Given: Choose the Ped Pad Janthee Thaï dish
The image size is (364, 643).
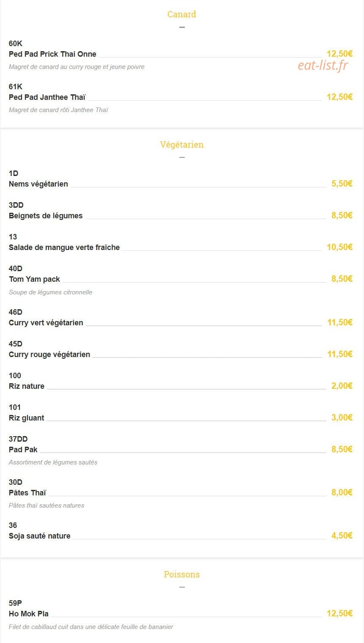Looking at the screenshot, I should click(x=47, y=97).
